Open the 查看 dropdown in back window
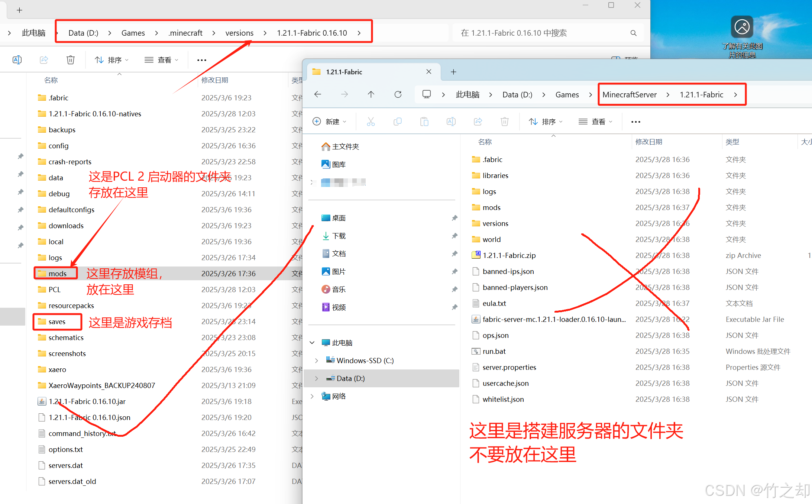 click(x=162, y=60)
